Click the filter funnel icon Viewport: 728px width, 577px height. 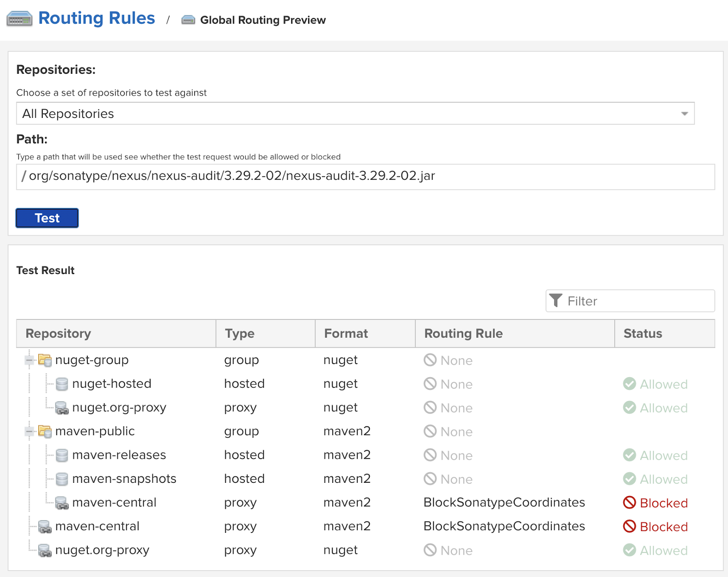point(556,301)
